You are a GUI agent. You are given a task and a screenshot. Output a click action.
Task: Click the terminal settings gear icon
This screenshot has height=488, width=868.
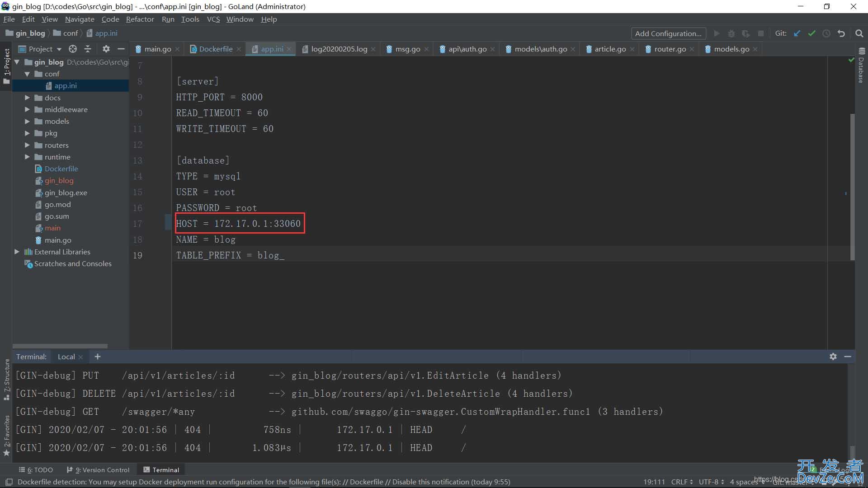tap(834, 356)
